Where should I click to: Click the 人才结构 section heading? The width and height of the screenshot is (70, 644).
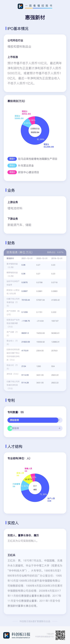pos(15,446)
